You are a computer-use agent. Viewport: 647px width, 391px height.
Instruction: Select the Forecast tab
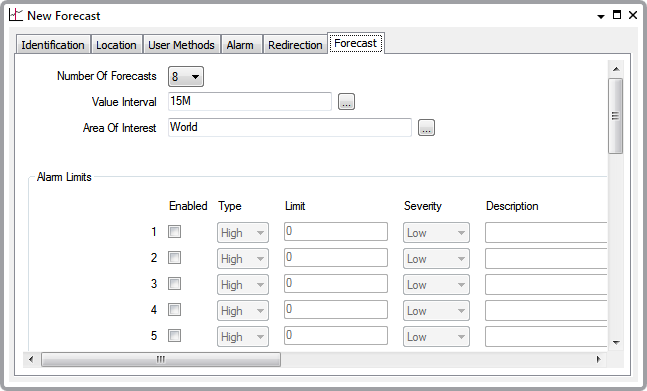click(x=356, y=43)
